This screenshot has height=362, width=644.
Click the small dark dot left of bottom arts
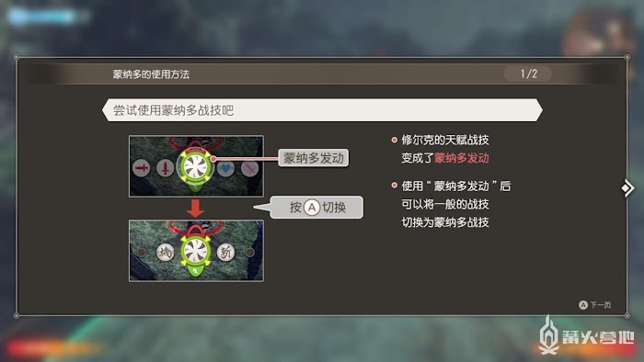tap(142, 252)
